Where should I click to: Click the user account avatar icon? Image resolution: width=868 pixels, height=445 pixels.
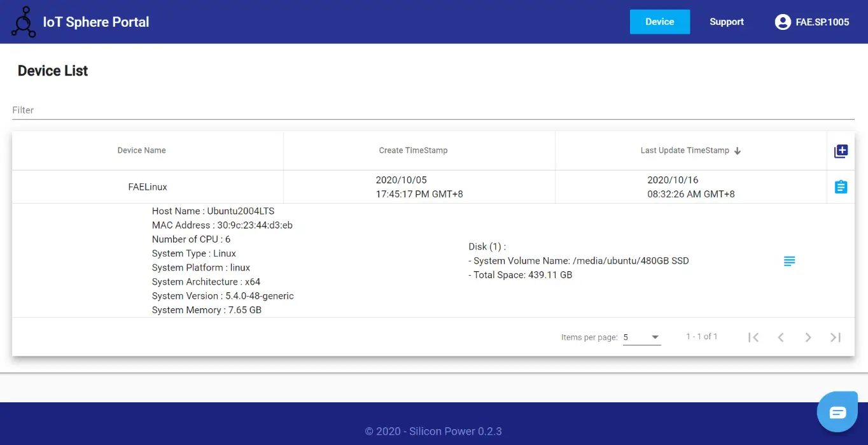tap(782, 22)
